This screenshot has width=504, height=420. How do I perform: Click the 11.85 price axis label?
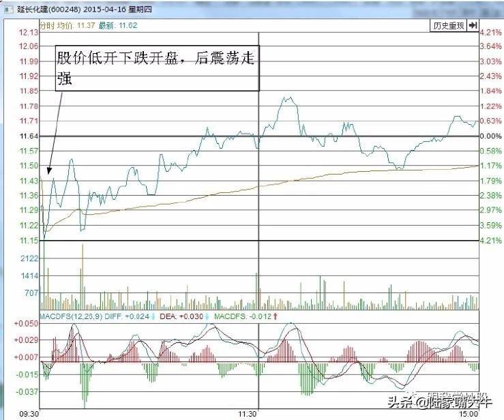tap(29, 91)
